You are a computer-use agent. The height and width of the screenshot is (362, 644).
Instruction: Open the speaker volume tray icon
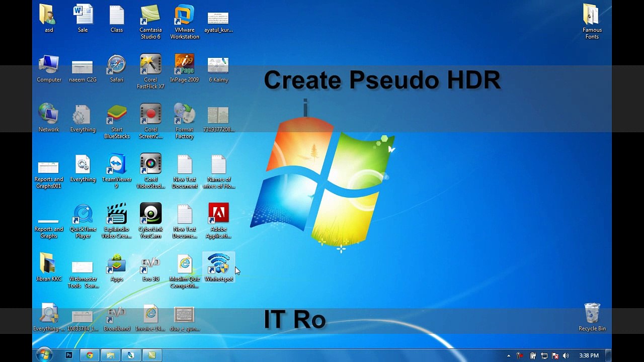coord(566,355)
